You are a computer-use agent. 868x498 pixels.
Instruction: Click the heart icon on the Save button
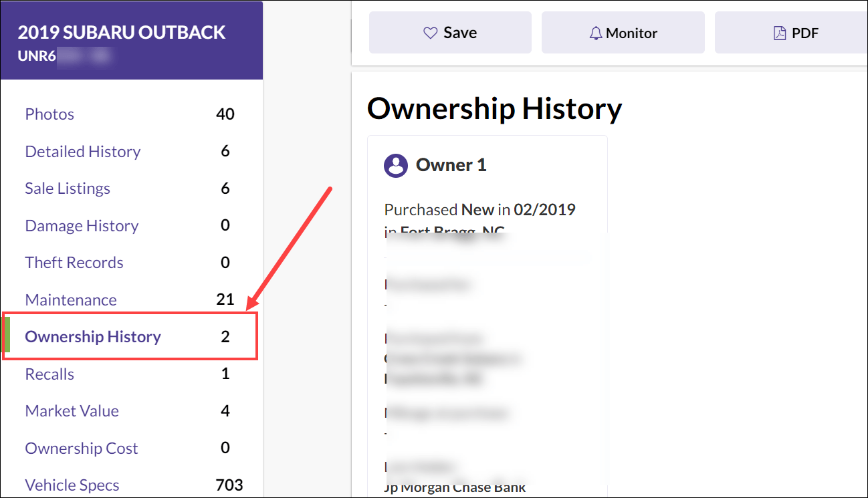(429, 31)
